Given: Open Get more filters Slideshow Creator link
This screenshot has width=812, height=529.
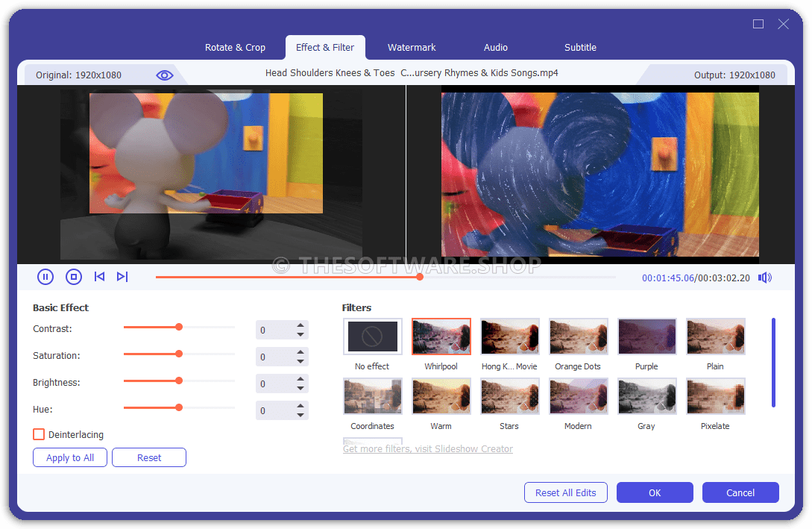Looking at the screenshot, I should 428,448.
